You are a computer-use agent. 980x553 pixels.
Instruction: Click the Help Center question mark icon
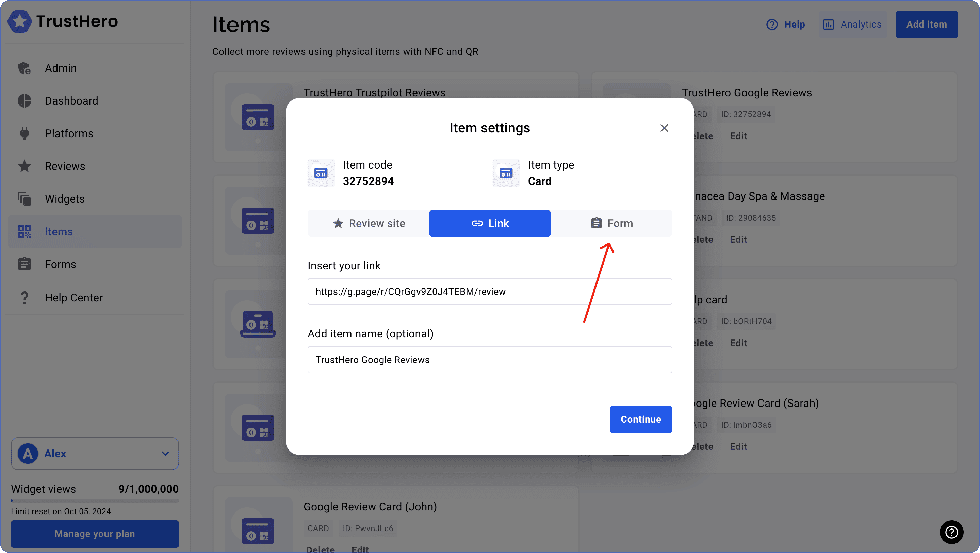24,298
